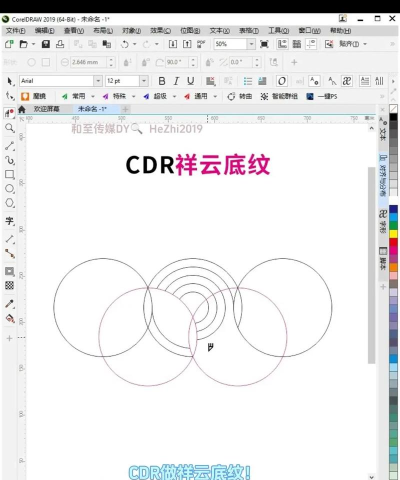Select the Polygon tool
This screenshot has height=480, width=400.
[10, 203]
